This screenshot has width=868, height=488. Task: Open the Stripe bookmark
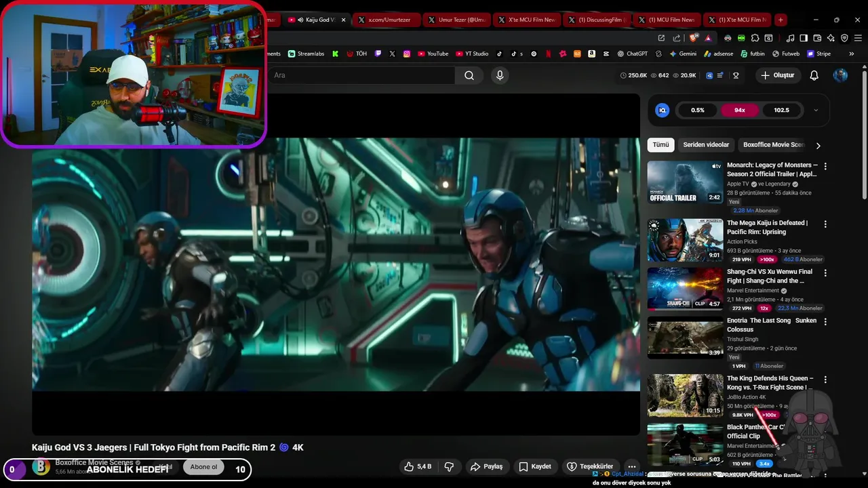(x=818, y=54)
